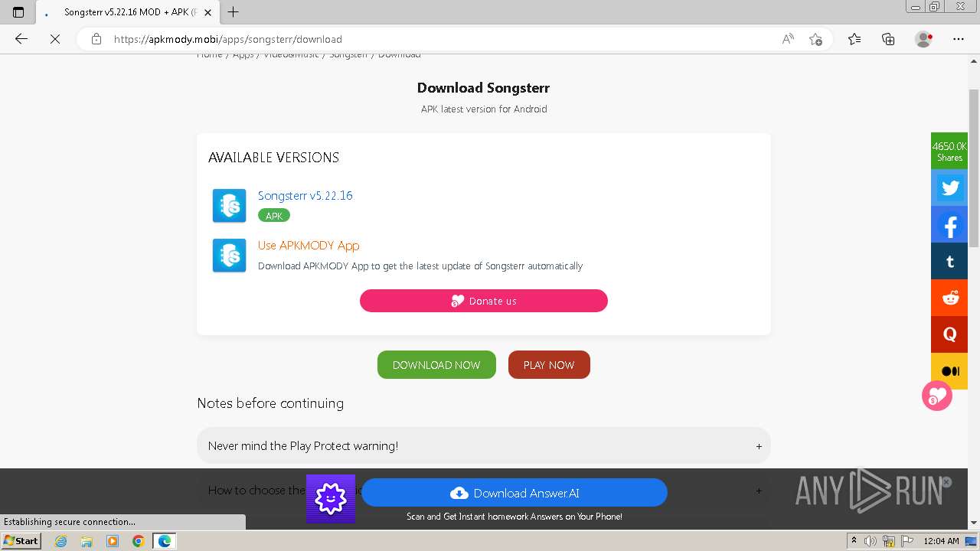The width and height of the screenshot is (980, 551).
Task: Click the green APK badge
Action: point(274,216)
